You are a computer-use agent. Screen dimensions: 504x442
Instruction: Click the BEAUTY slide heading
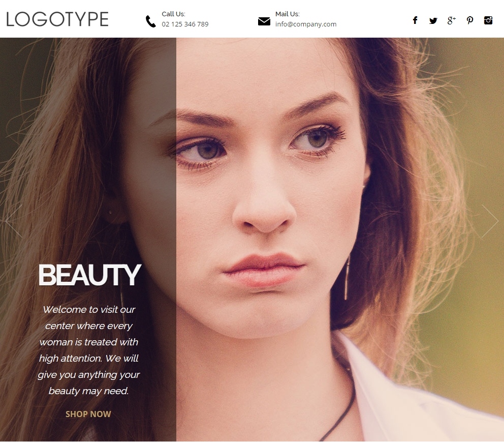89,275
